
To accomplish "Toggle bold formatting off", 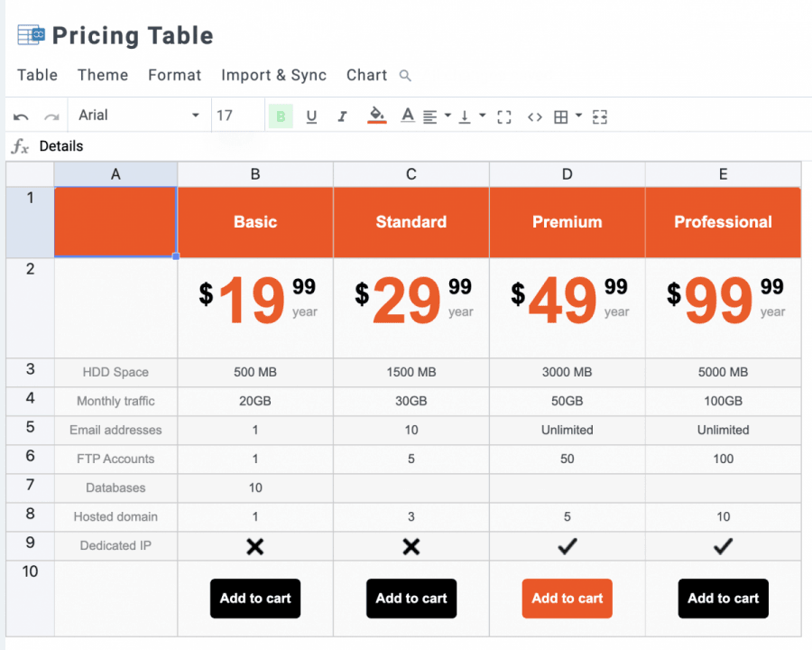I will pos(281,116).
